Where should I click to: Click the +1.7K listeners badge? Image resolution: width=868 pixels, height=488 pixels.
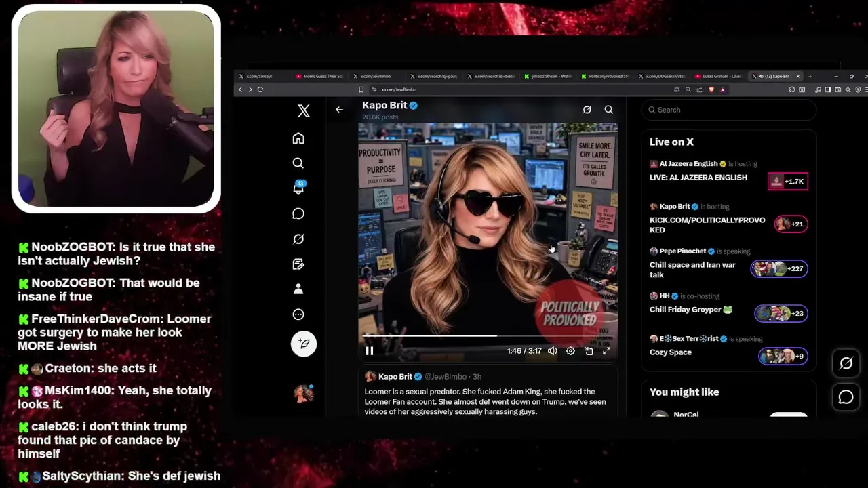tap(788, 182)
